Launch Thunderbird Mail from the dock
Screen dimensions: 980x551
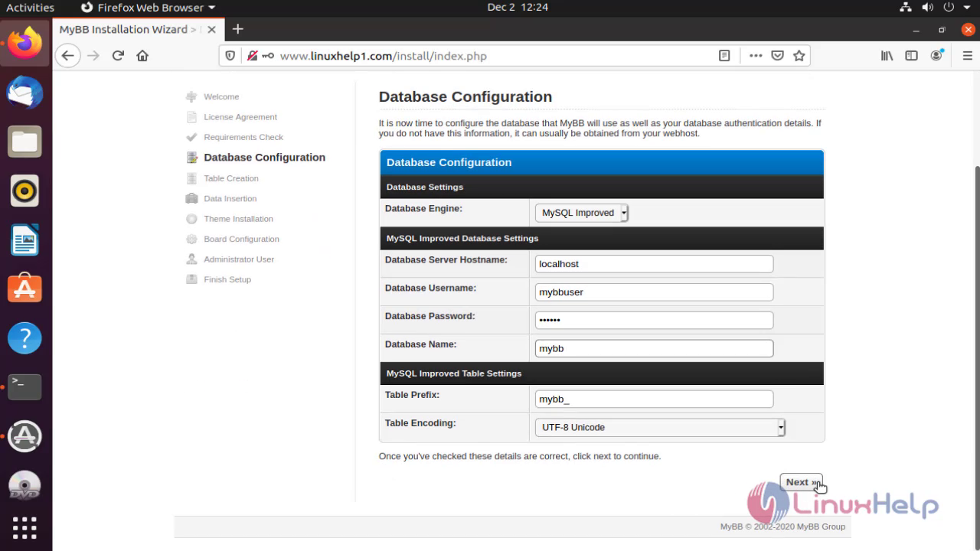(x=25, y=93)
